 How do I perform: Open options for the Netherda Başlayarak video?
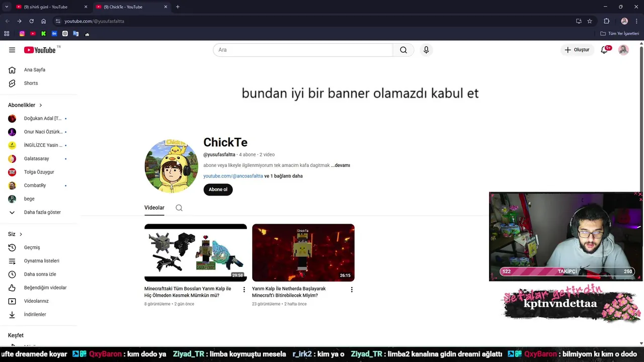point(352,290)
